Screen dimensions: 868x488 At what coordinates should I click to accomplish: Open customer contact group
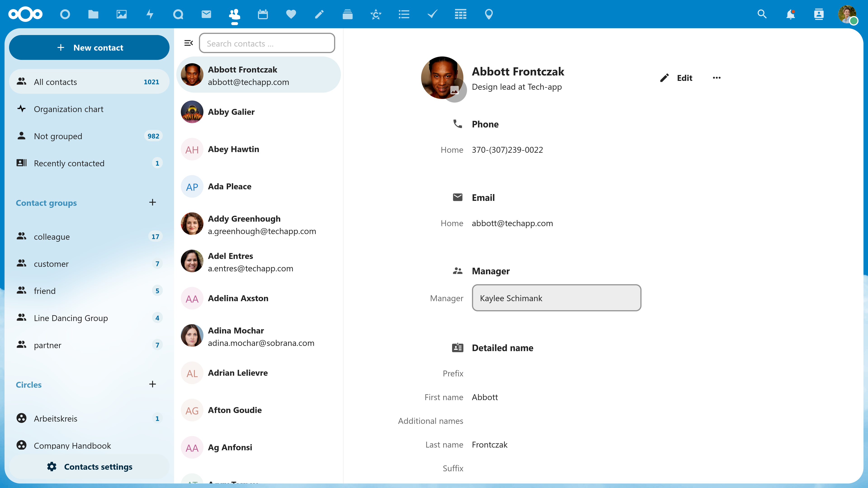coord(89,264)
